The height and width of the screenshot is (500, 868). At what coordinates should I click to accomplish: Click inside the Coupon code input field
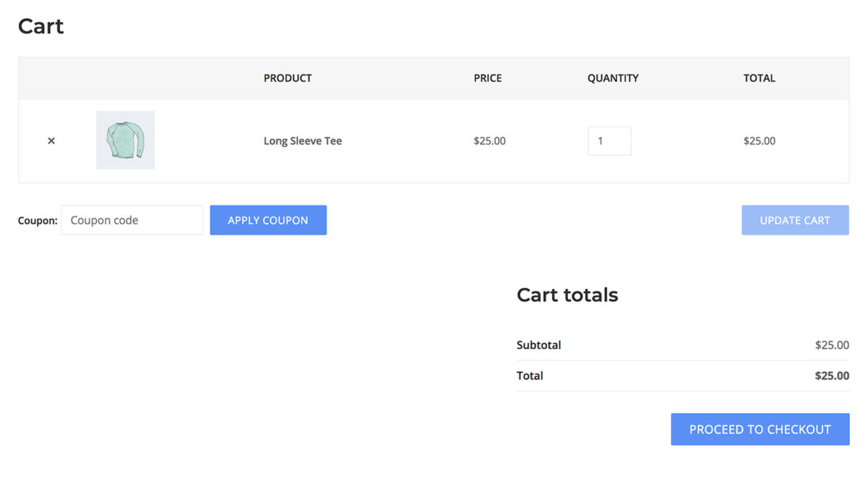[132, 220]
